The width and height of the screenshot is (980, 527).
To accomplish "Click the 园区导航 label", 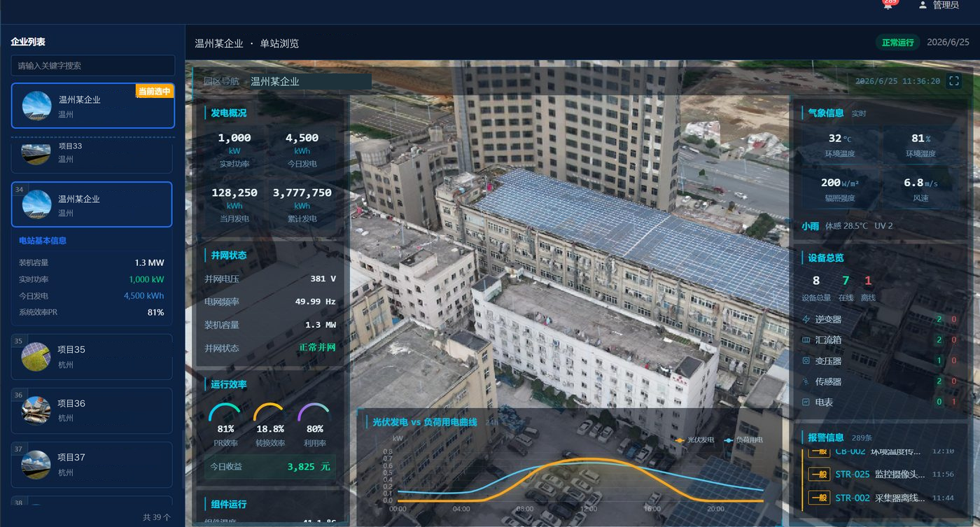I will point(221,81).
